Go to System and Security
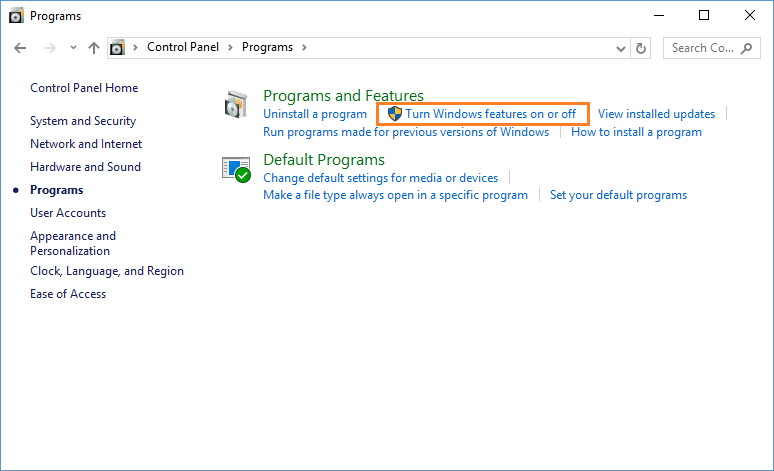The height and width of the screenshot is (471, 774). [x=83, y=121]
